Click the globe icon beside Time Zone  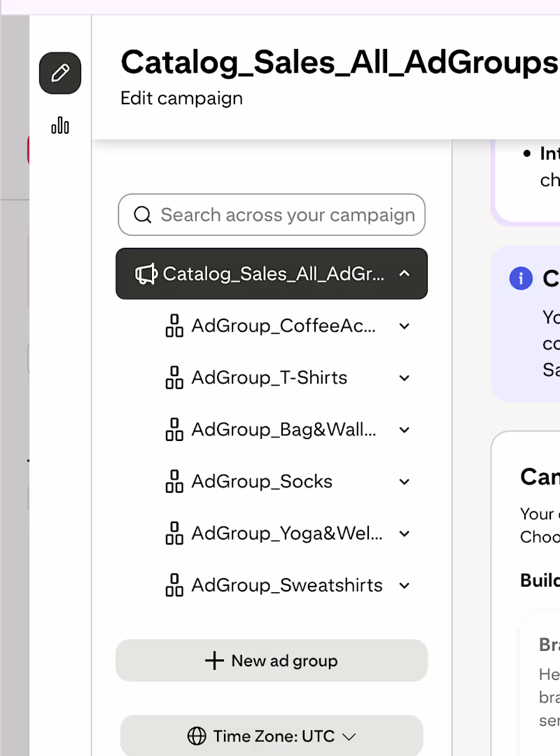[x=197, y=736]
